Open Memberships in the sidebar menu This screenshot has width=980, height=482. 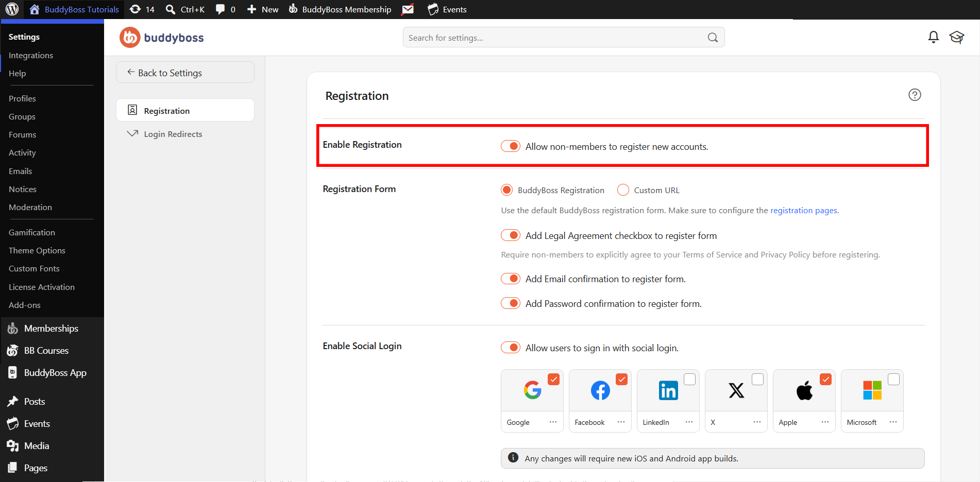click(51, 329)
